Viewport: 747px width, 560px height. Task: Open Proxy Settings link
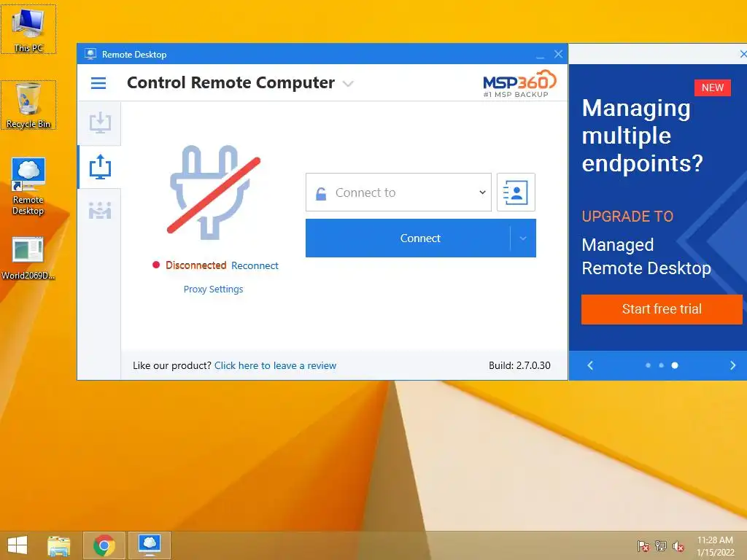[x=214, y=289]
